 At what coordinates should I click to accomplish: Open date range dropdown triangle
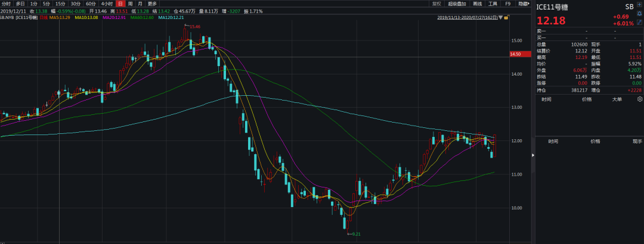[x=501, y=18]
